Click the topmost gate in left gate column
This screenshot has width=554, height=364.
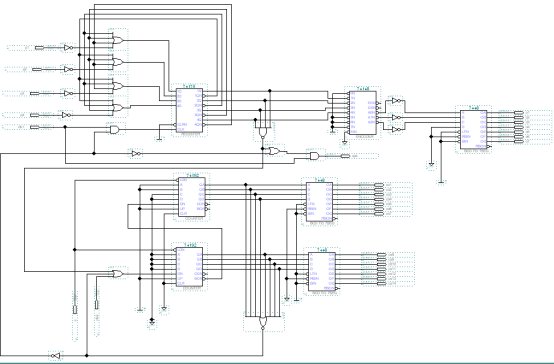point(118,40)
